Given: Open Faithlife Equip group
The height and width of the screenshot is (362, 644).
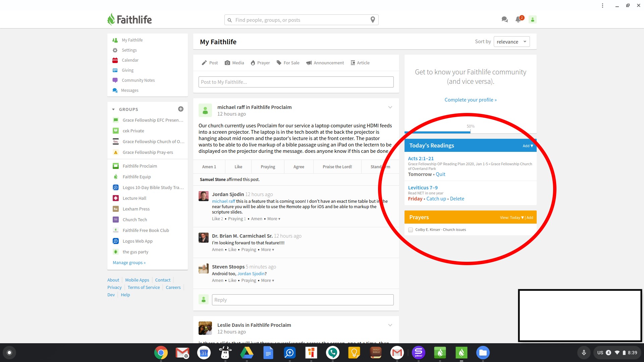Looking at the screenshot, I should pos(137,177).
